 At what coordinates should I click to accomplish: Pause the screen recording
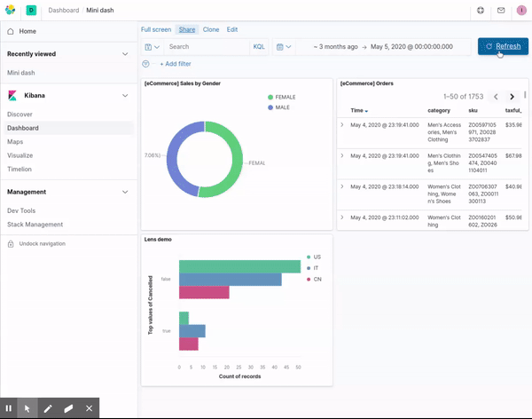9,408
